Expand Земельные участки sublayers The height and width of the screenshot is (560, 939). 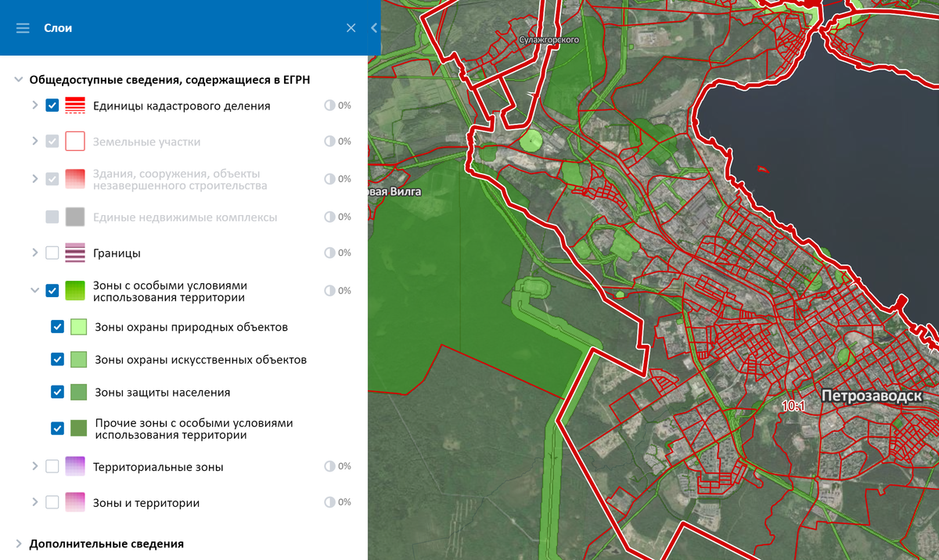tap(34, 141)
